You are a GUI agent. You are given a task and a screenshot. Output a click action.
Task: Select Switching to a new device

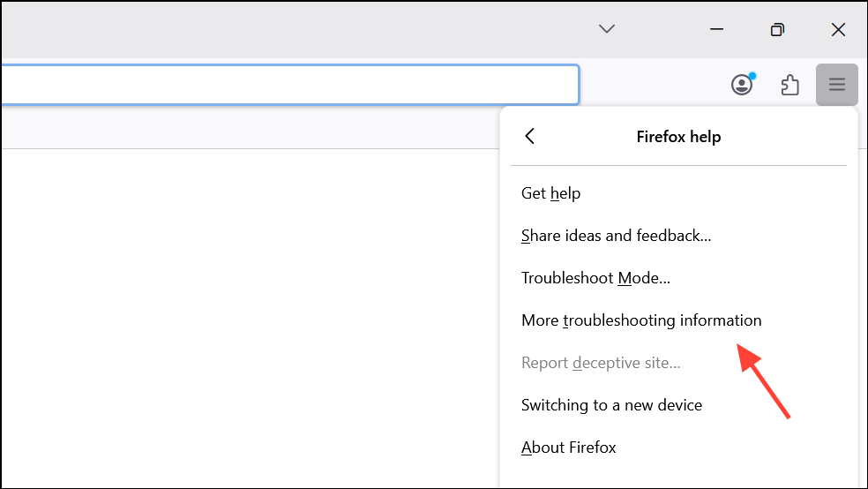[611, 405]
